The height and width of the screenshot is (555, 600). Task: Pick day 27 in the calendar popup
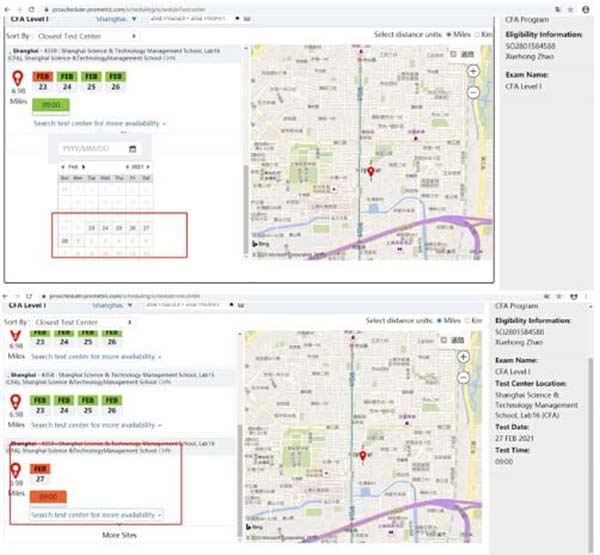tap(146, 228)
